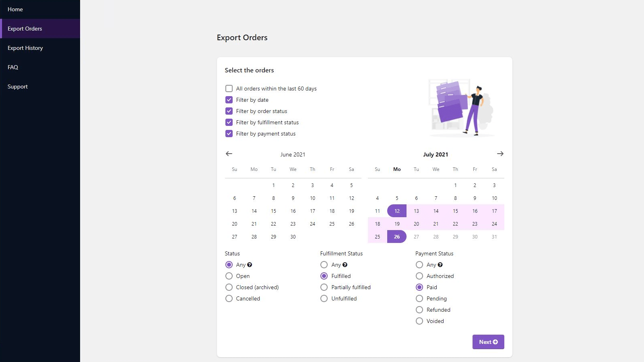
Task: Uncheck Filter by date
Action: pyautogui.click(x=229, y=100)
